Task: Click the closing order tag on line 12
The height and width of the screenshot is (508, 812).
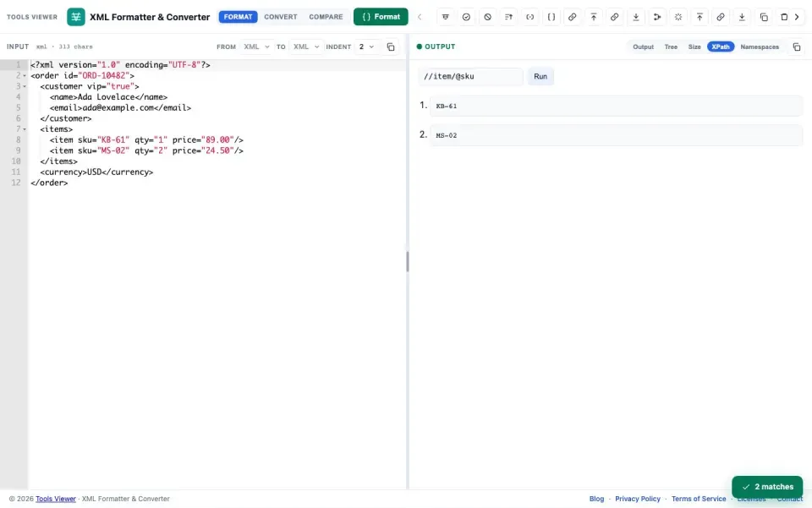Action: click(x=49, y=183)
